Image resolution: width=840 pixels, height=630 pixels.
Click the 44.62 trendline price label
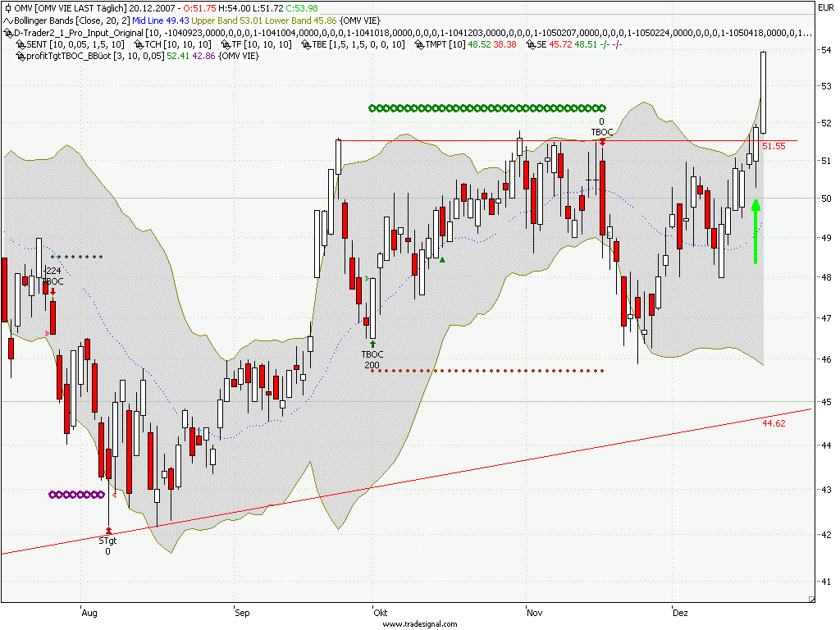point(774,423)
